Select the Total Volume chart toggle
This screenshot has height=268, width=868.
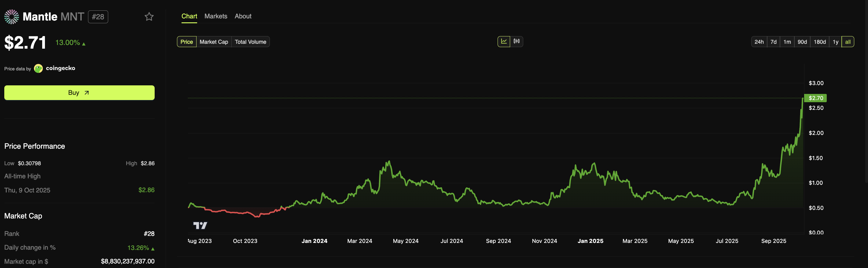click(x=250, y=42)
